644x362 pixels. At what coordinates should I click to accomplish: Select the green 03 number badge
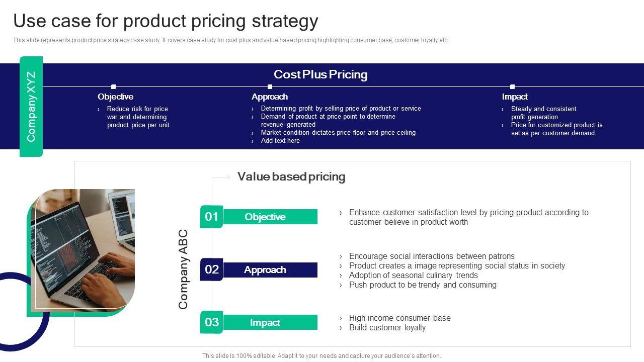[x=212, y=322]
